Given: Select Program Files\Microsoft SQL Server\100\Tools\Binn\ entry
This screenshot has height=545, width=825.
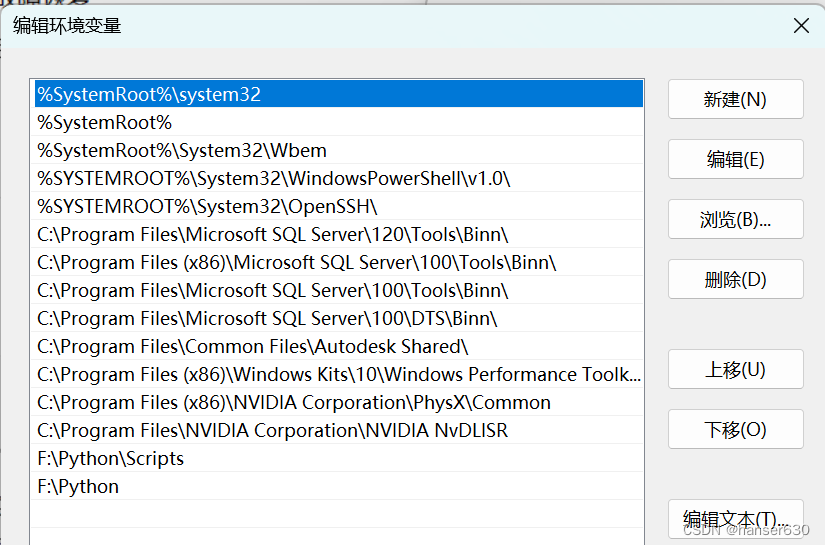Looking at the screenshot, I should [339, 290].
